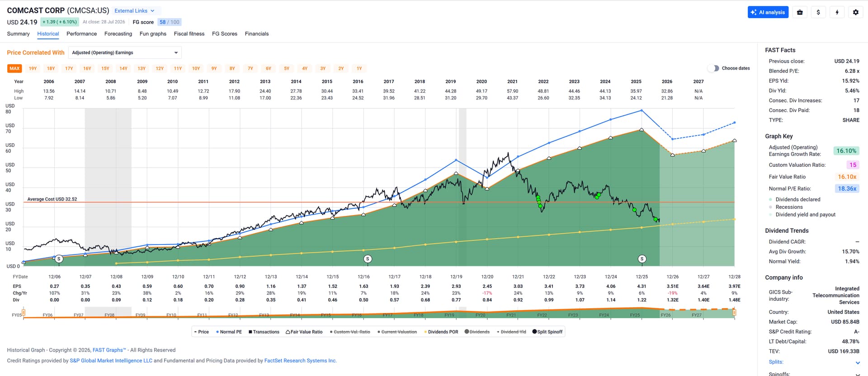Enable Custom Val. Ratio in legend

point(350,332)
